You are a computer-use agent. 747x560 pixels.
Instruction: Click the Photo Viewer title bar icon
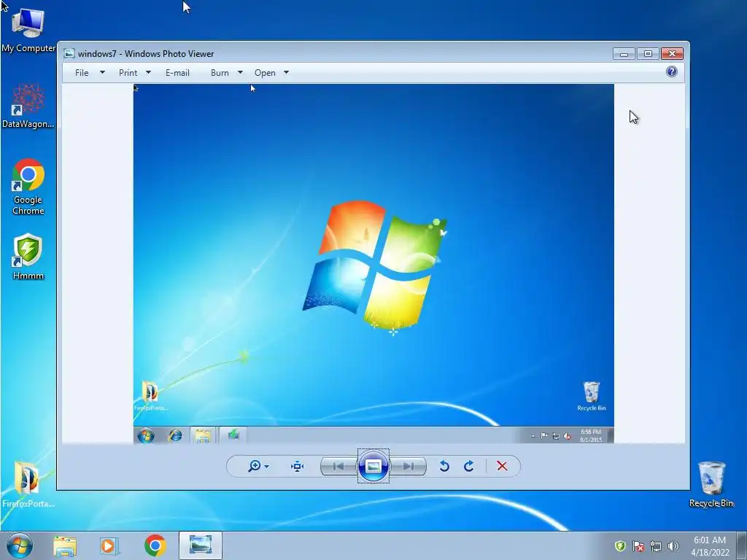coord(69,53)
